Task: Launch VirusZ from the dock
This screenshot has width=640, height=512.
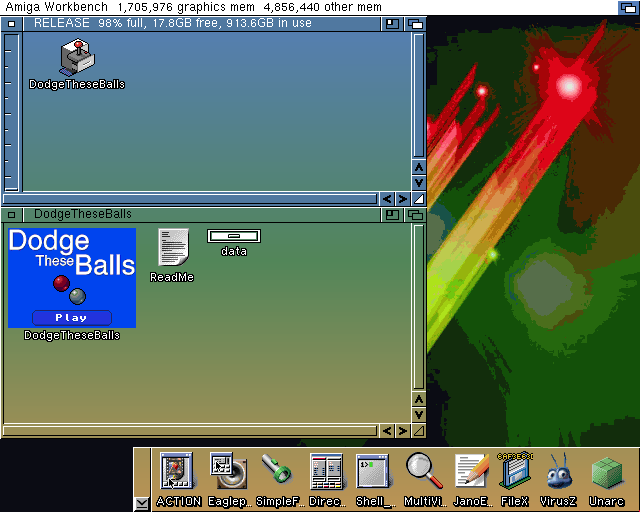Action: 558,471
